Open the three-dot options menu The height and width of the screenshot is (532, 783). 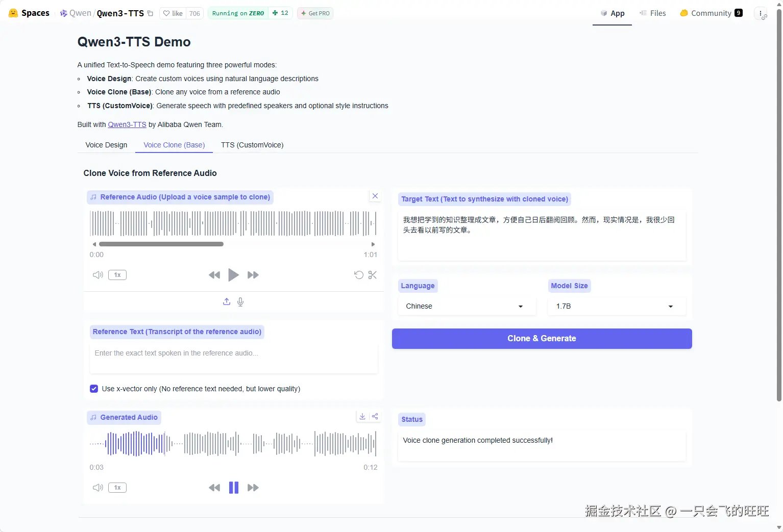761,13
